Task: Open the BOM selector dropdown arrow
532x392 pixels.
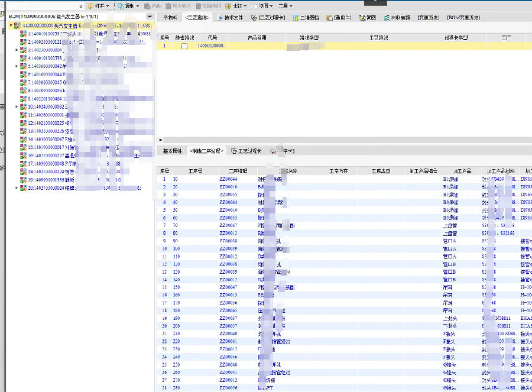Action: 149,17
